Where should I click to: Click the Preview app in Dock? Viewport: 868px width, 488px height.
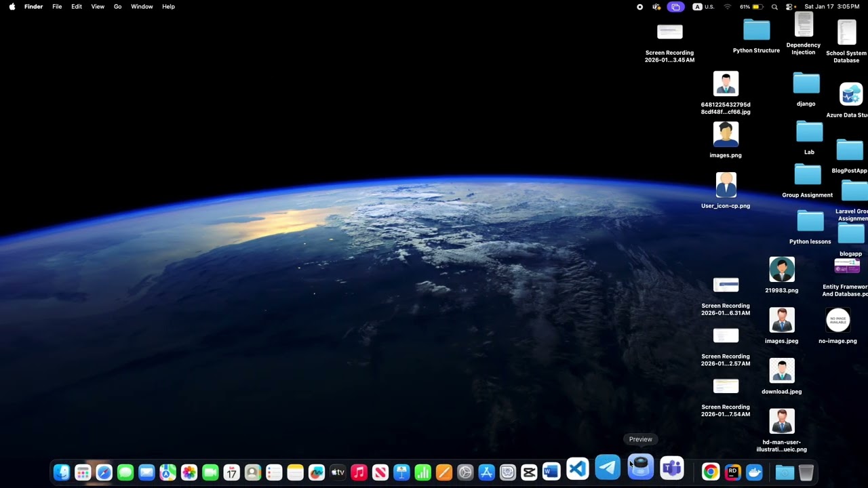pyautogui.click(x=641, y=467)
